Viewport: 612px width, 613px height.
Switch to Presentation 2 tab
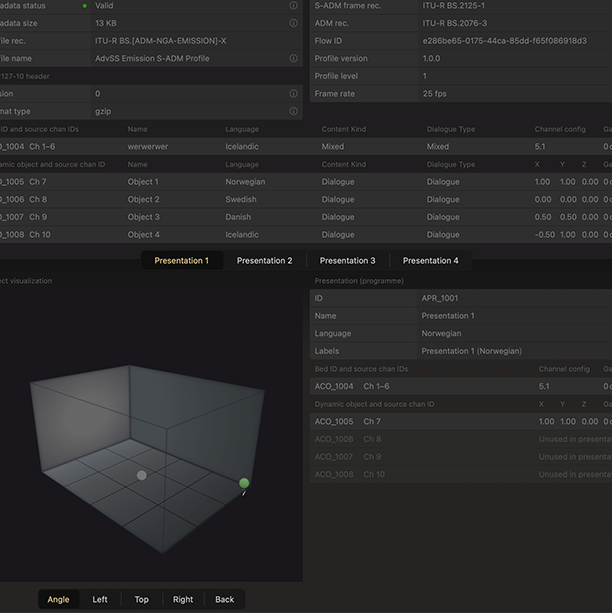point(264,261)
